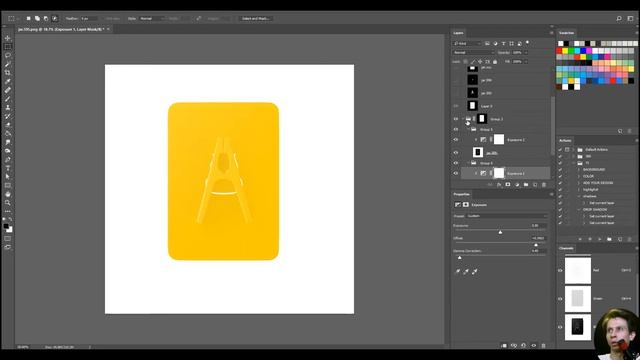Select the Rectangular Marquee tool

7,47
